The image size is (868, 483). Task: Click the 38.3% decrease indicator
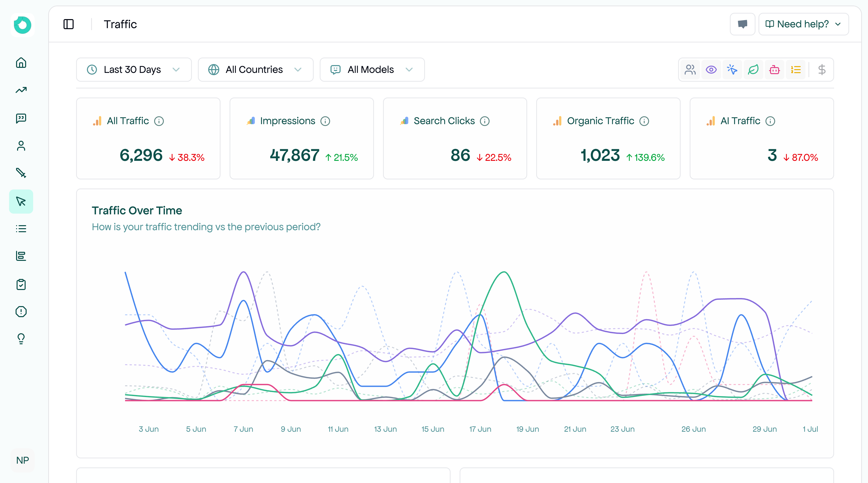coord(187,157)
